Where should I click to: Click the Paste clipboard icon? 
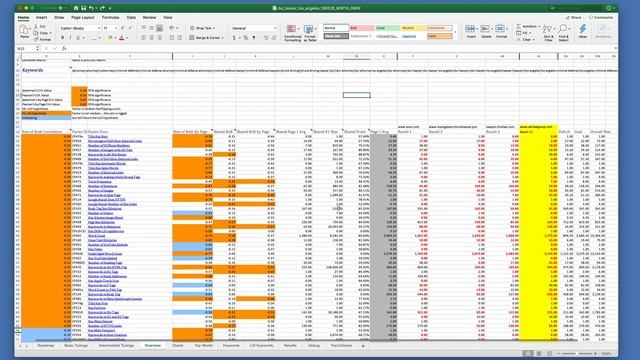click(x=24, y=30)
